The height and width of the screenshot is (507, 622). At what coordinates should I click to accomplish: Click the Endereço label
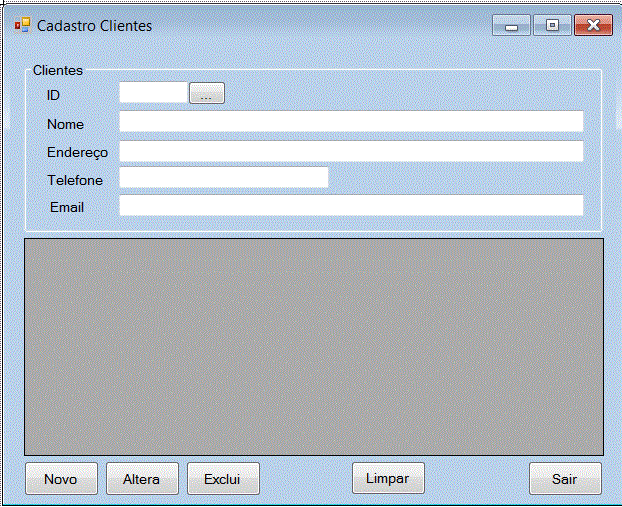(77, 152)
